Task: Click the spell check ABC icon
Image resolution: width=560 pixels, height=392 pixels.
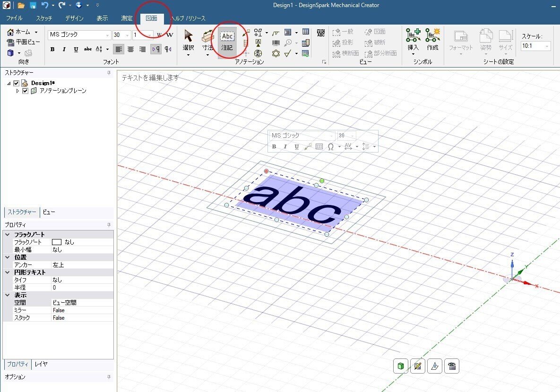Action: pos(321,33)
